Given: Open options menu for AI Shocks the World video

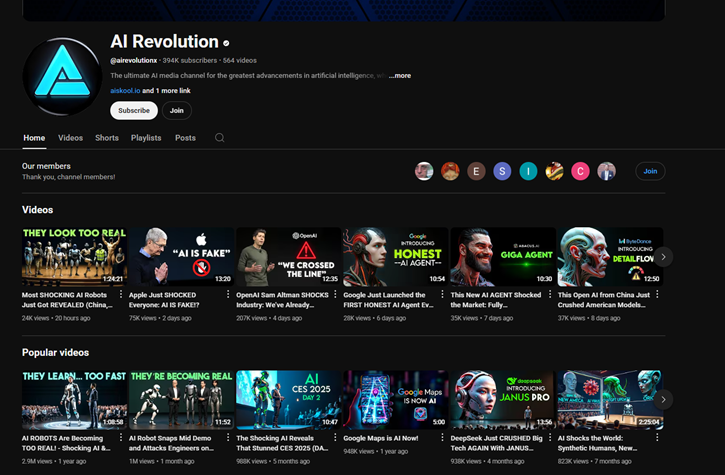Looking at the screenshot, I should [x=657, y=438].
